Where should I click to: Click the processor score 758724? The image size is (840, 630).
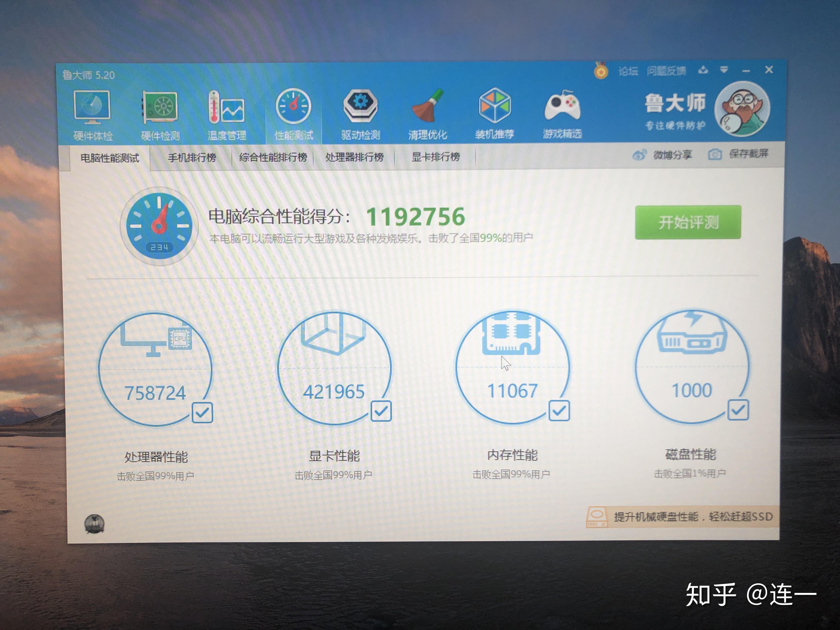[x=155, y=393]
